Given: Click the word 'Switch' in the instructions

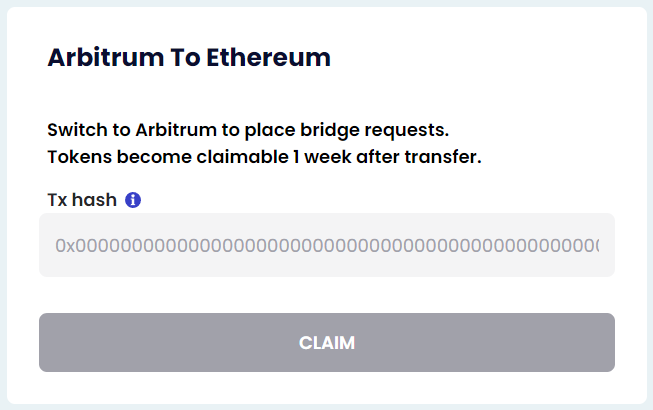Looking at the screenshot, I should (77, 130).
